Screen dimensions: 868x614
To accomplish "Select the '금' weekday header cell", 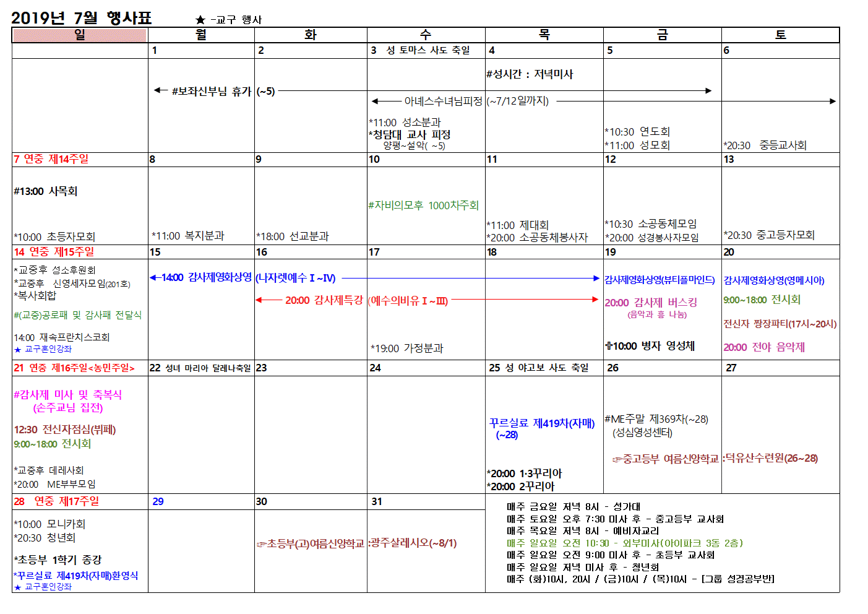I will click(x=662, y=35).
